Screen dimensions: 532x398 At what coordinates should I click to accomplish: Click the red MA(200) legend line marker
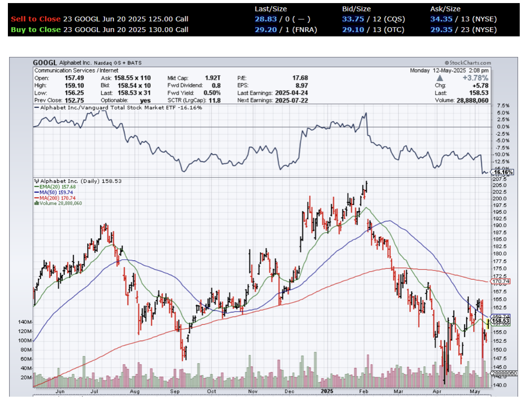(36, 198)
